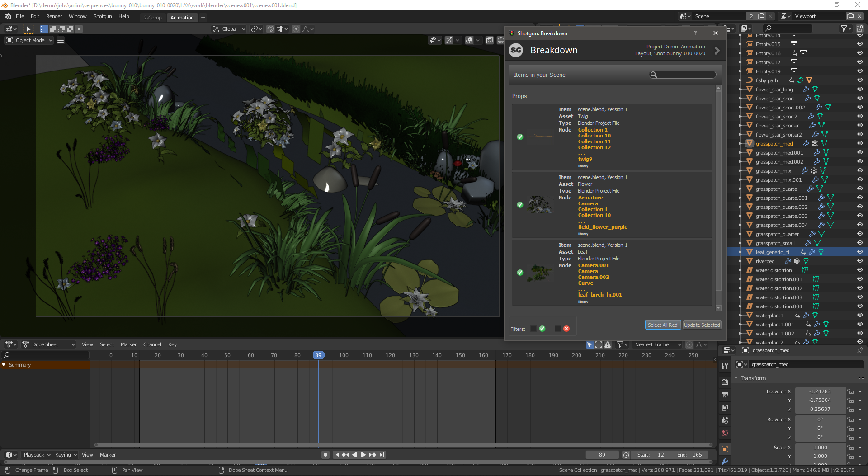Open the Render properties tab
Viewport: 868px width, 476px height.
725,382
